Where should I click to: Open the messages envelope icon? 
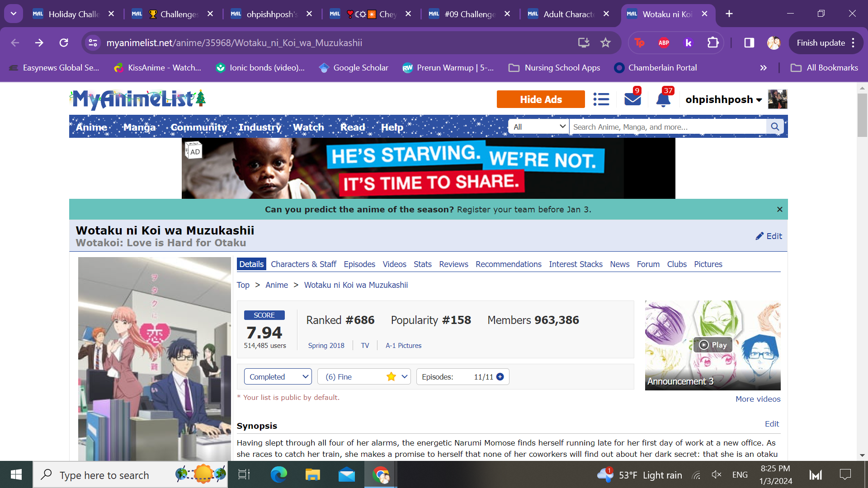click(632, 99)
